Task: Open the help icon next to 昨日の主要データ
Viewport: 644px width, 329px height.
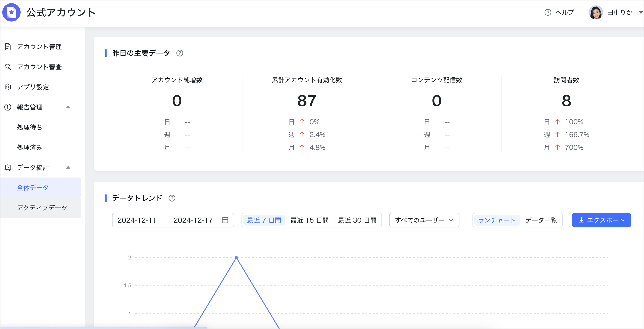Action: click(x=180, y=53)
